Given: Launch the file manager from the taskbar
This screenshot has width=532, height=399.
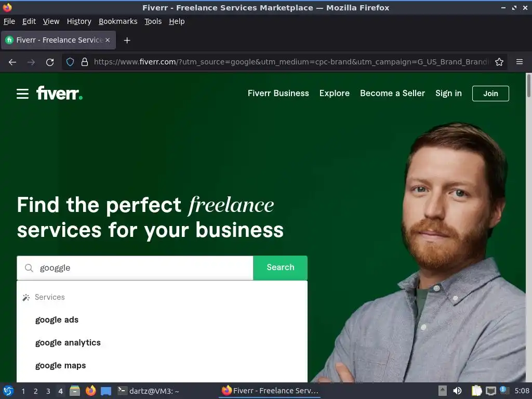Looking at the screenshot, I should 75,391.
